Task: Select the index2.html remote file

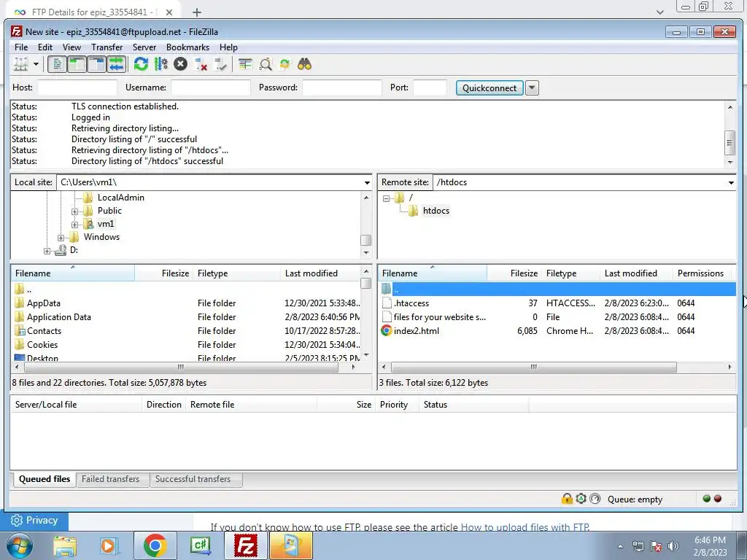Action: [417, 330]
